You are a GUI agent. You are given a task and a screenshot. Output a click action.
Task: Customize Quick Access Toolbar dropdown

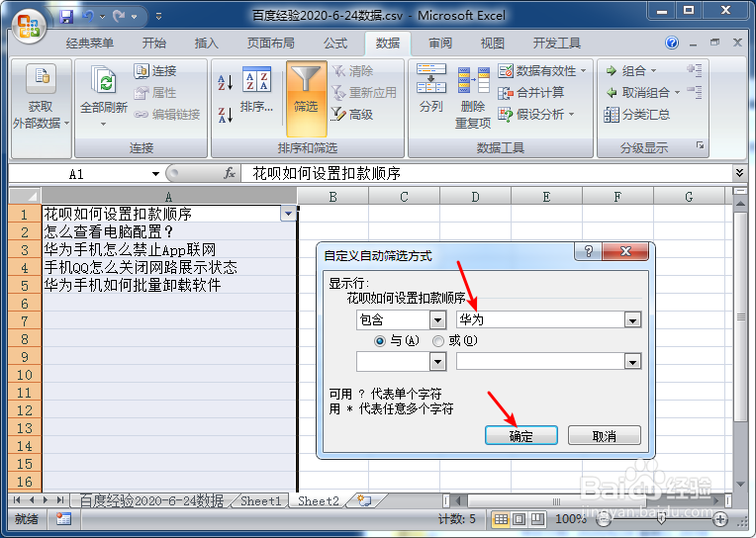pyautogui.click(x=158, y=17)
